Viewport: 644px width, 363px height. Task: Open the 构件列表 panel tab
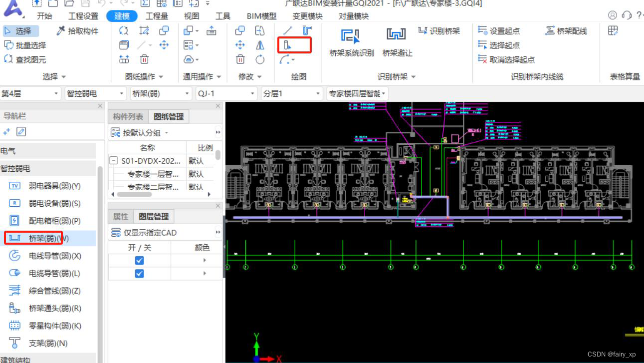[128, 116]
